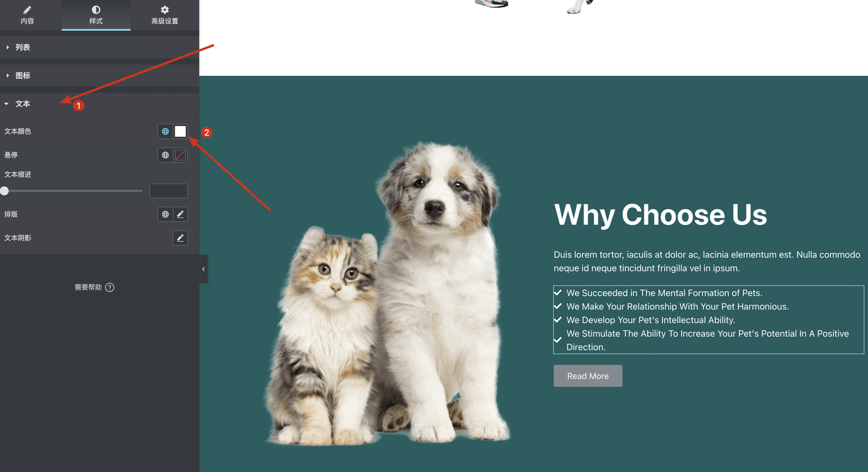
Task: Open the 文本阴影 pencil editor
Action: point(180,238)
